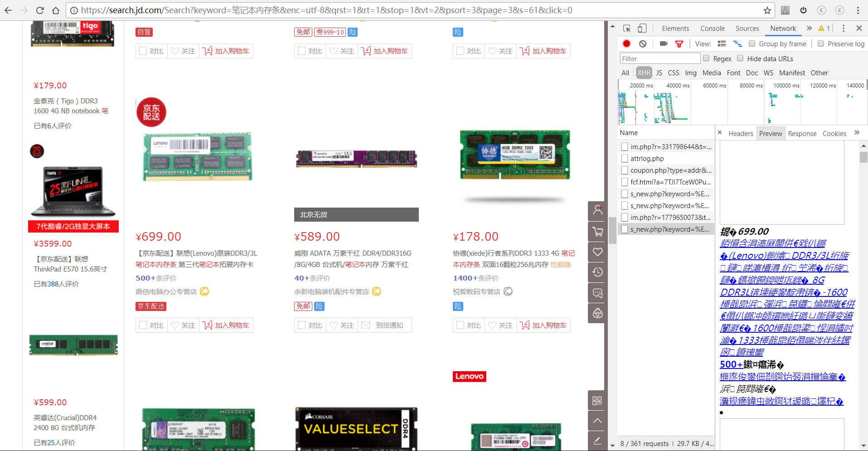Tick compare checkbox for ¥178.00 xiede memory

(460, 325)
